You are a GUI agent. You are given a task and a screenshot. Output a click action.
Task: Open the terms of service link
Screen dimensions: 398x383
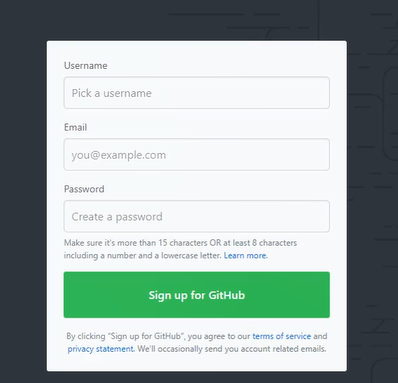click(282, 336)
